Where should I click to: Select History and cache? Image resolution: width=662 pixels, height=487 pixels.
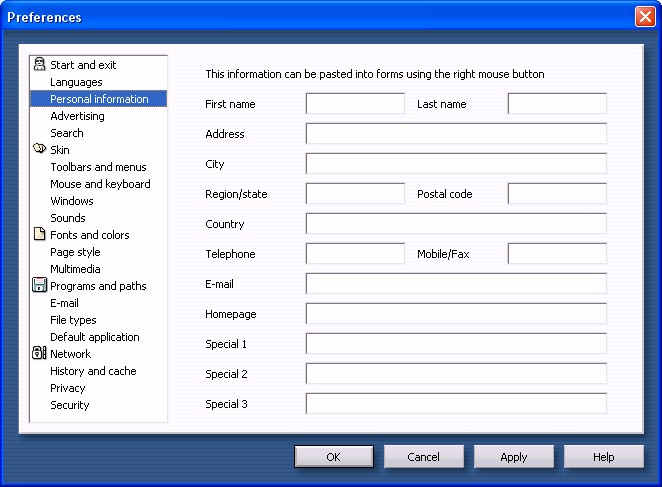(x=93, y=371)
